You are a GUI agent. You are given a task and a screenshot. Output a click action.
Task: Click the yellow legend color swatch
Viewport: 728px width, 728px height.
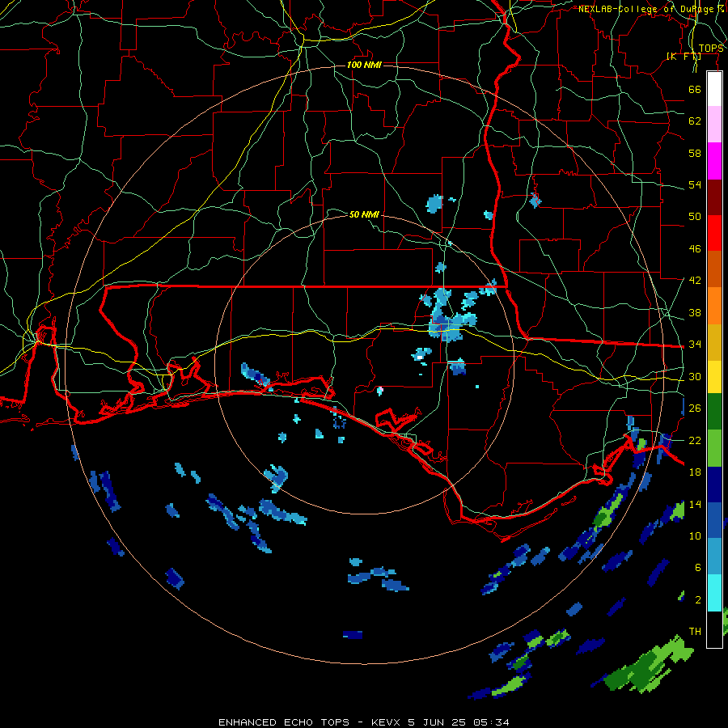click(714, 376)
